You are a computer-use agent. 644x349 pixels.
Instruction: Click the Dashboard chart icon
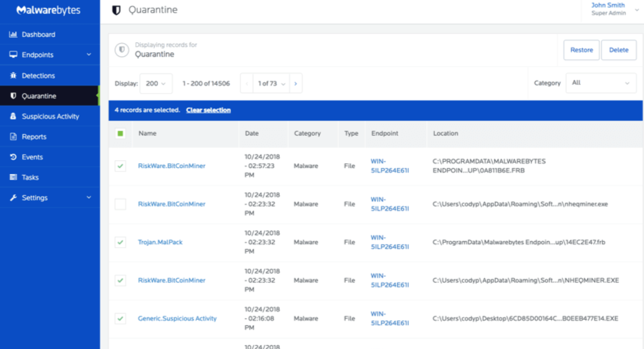coord(13,34)
